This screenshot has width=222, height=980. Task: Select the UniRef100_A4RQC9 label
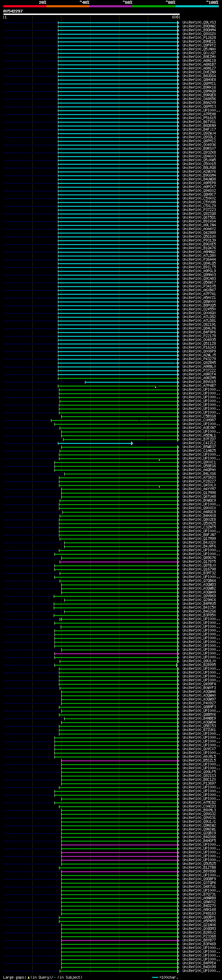pyautogui.click(x=199, y=512)
